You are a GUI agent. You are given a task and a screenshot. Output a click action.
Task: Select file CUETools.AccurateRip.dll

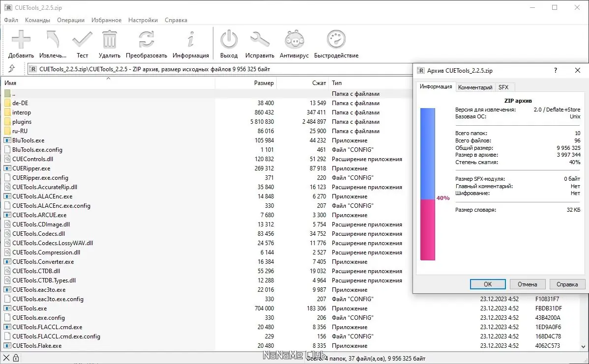pyautogui.click(x=45, y=187)
